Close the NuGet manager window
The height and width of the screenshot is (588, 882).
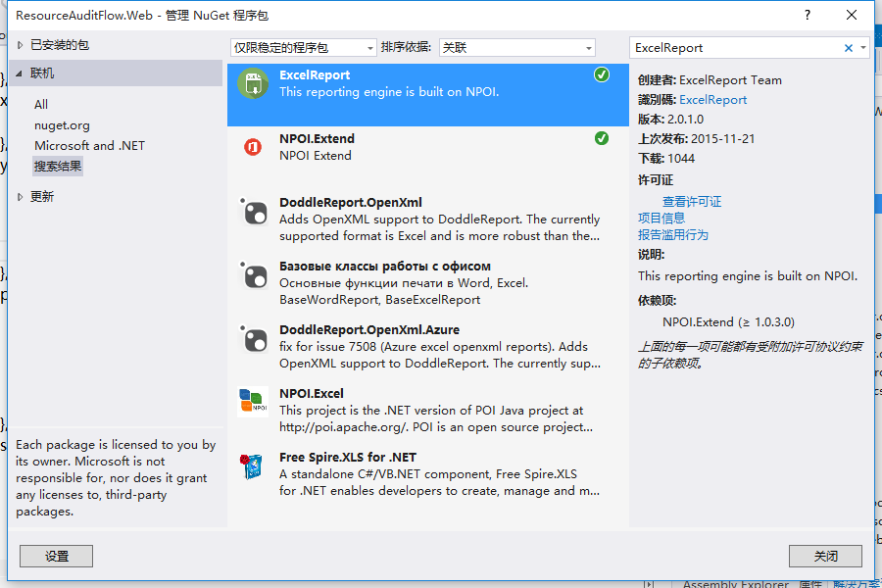coord(852,15)
